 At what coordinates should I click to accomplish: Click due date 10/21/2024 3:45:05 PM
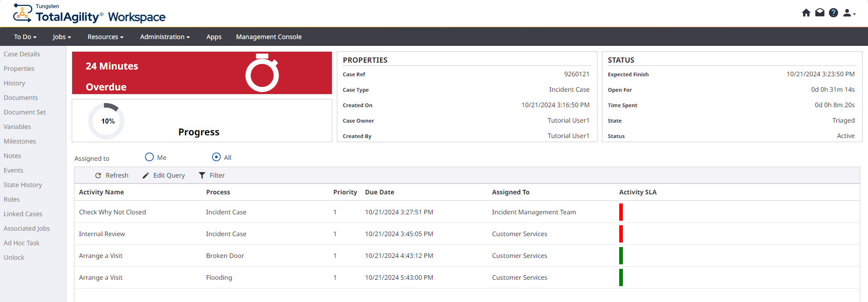[399, 234]
